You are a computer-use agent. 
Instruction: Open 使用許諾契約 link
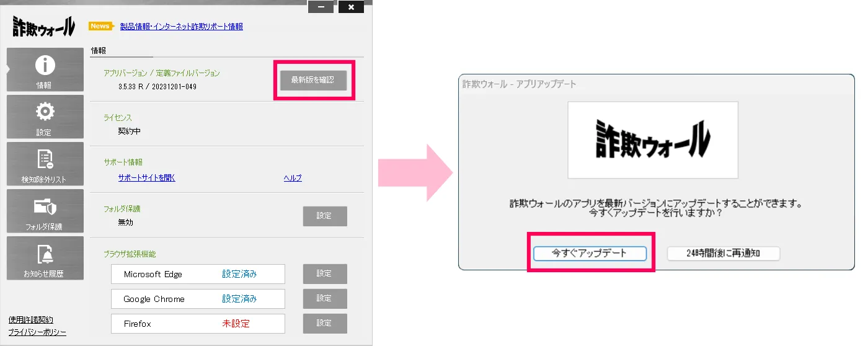(x=31, y=320)
